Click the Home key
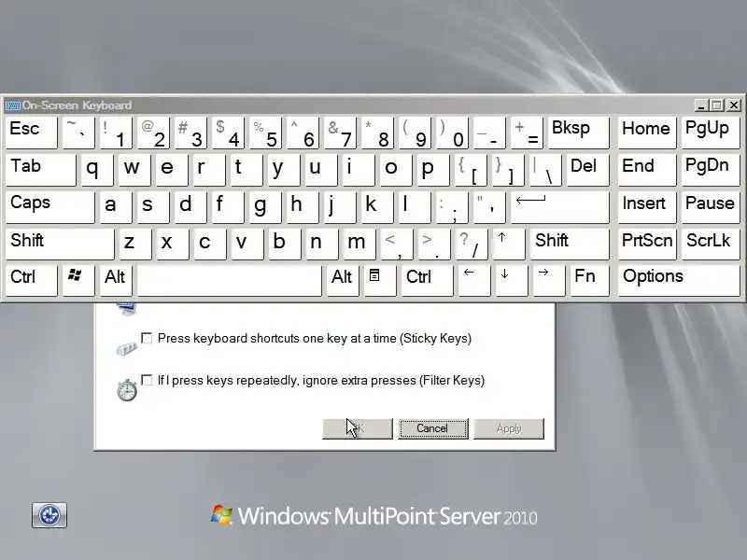The height and width of the screenshot is (560, 747). [x=647, y=133]
